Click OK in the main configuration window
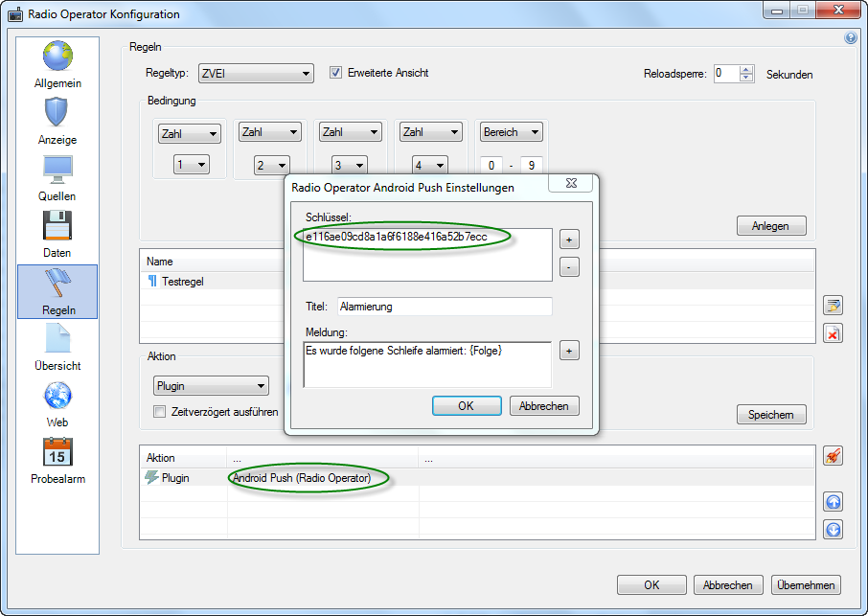Screen dimensions: 868x616 [651, 585]
